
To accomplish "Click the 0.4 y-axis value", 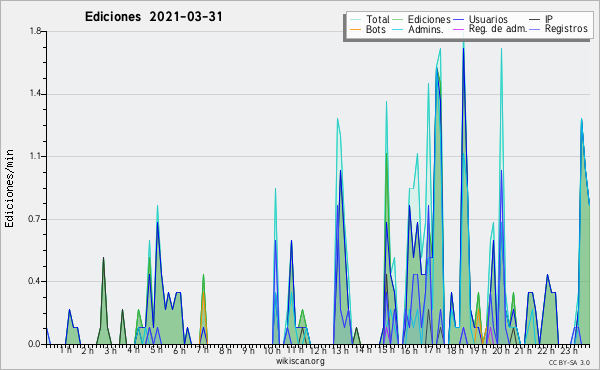I will 35,281.
